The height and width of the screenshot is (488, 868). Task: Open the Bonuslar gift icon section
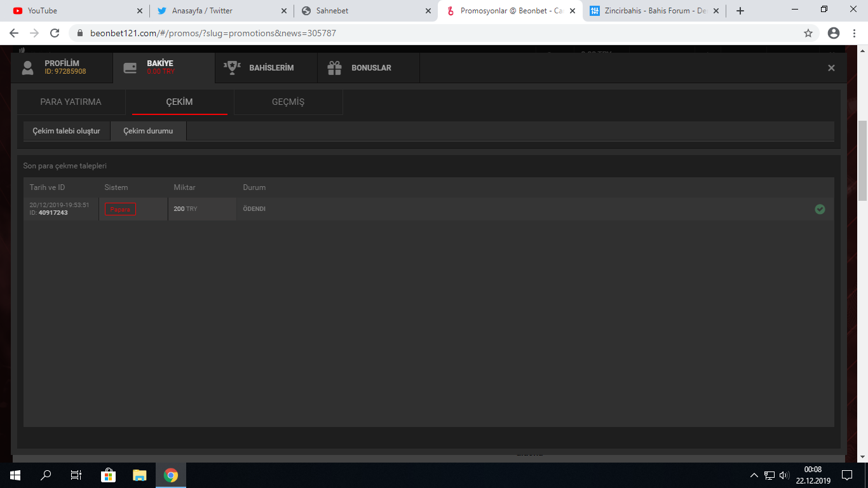tap(334, 68)
